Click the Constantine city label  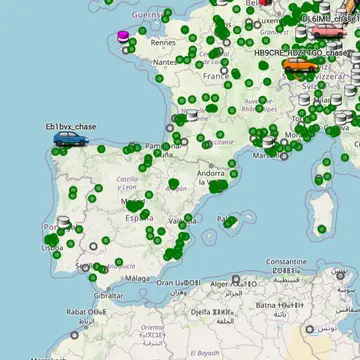click(x=286, y=261)
